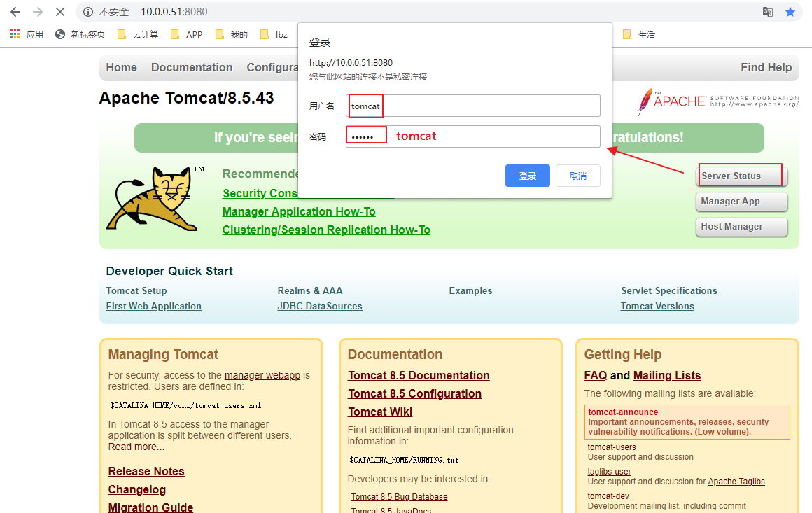Open the lbz bookmark folder
812x513 pixels.
click(x=274, y=35)
